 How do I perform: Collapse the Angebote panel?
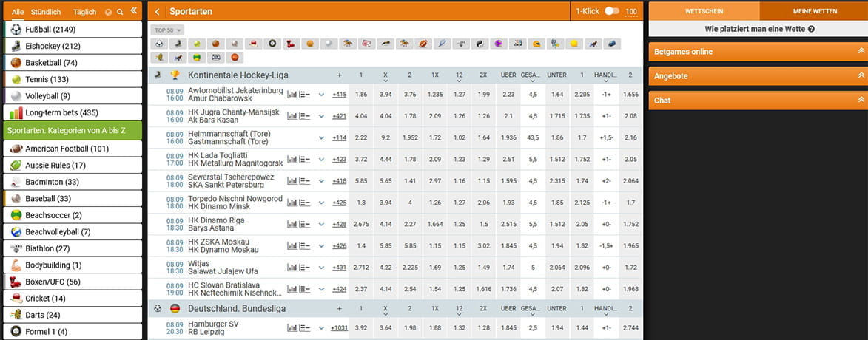point(861,75)
